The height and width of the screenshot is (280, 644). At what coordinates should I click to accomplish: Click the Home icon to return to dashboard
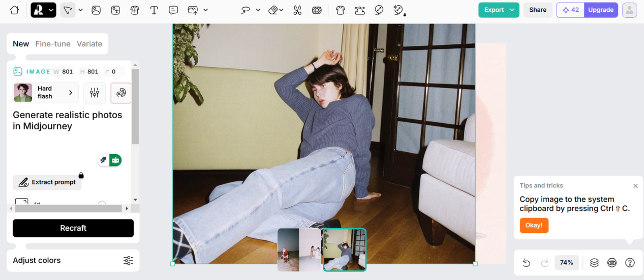(14, 10)
